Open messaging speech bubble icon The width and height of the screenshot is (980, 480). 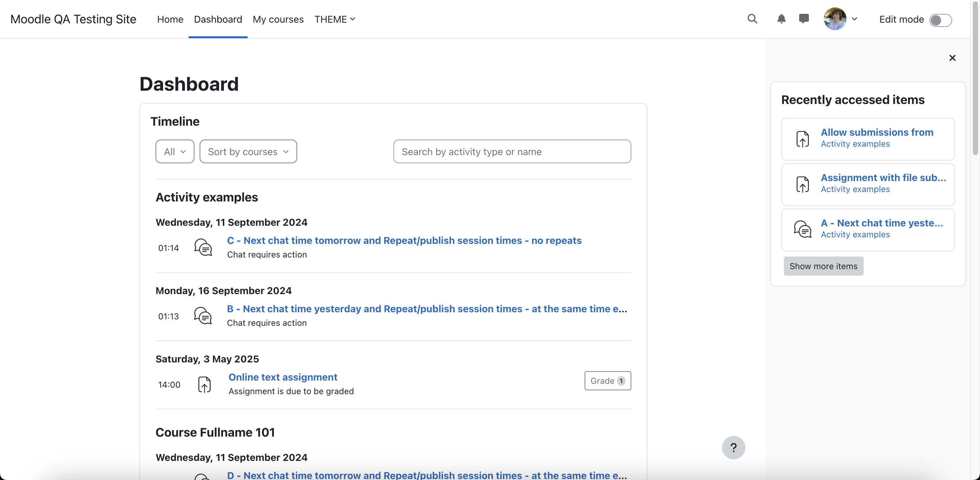[804, 19]
